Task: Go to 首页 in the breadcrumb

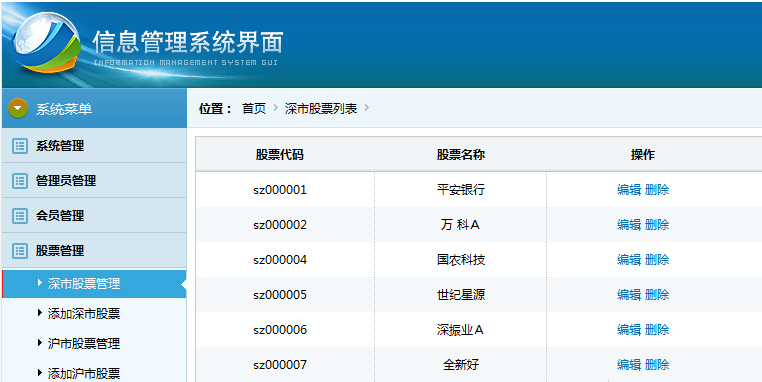Action: 254,108
